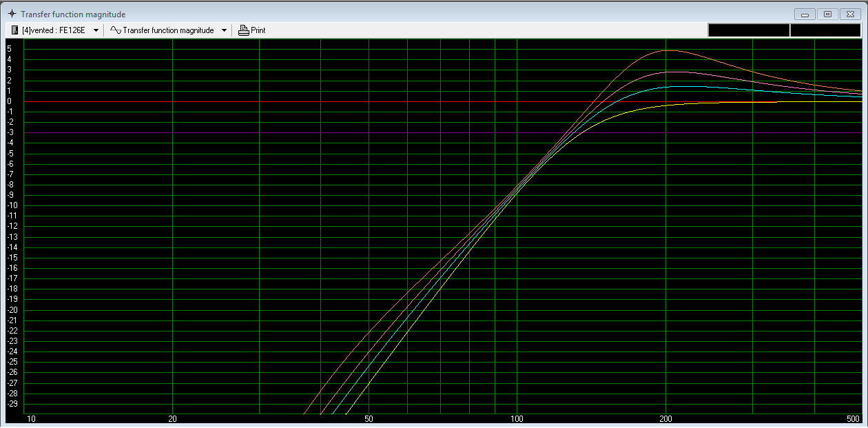Click the 500 Hz label on the frequency axis

[x=853, y=418]
